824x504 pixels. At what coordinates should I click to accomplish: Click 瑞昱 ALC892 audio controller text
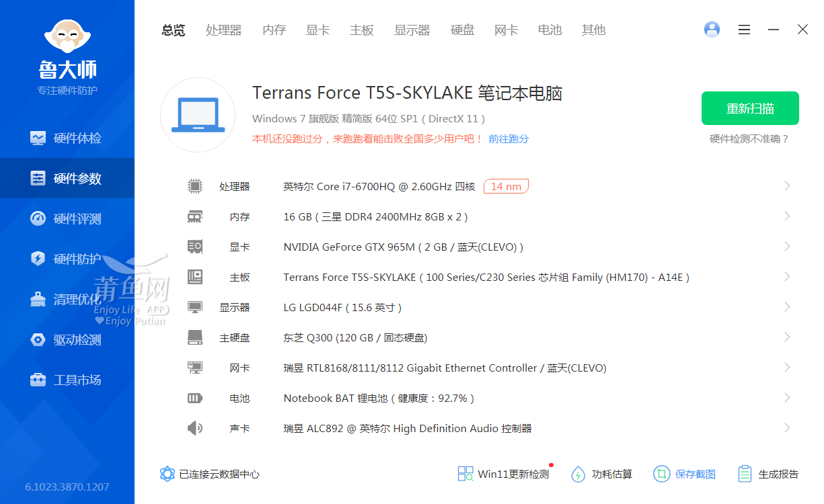coord(408,428)
